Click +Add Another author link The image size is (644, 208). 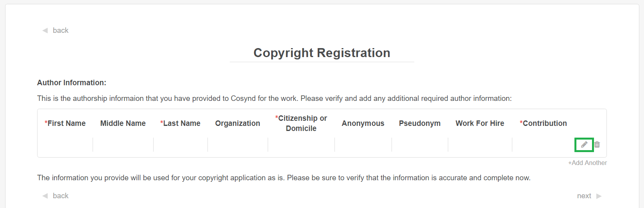click(x=587, y=163)
